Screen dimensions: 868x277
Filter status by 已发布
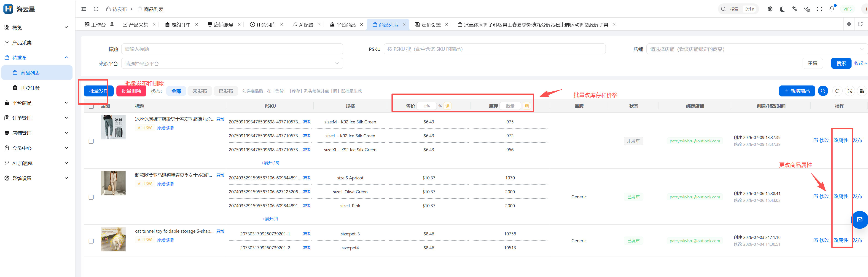(x=226, y=91)
